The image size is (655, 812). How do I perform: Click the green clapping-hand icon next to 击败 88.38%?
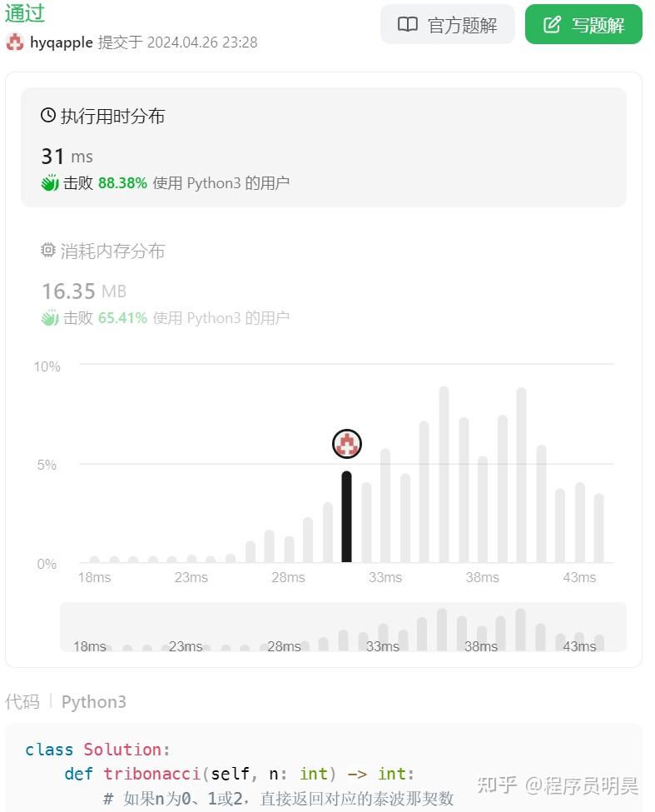(x=50, y=182)
